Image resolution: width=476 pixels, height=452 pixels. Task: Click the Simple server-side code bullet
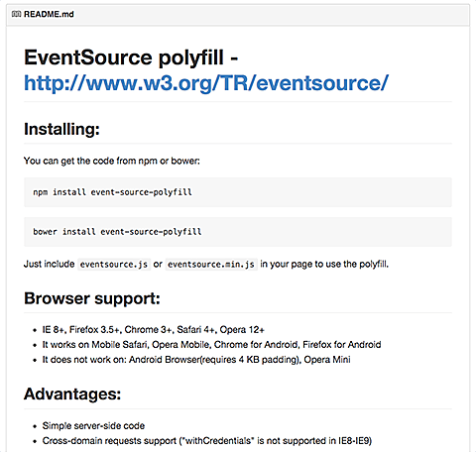(x=93, y=426)
